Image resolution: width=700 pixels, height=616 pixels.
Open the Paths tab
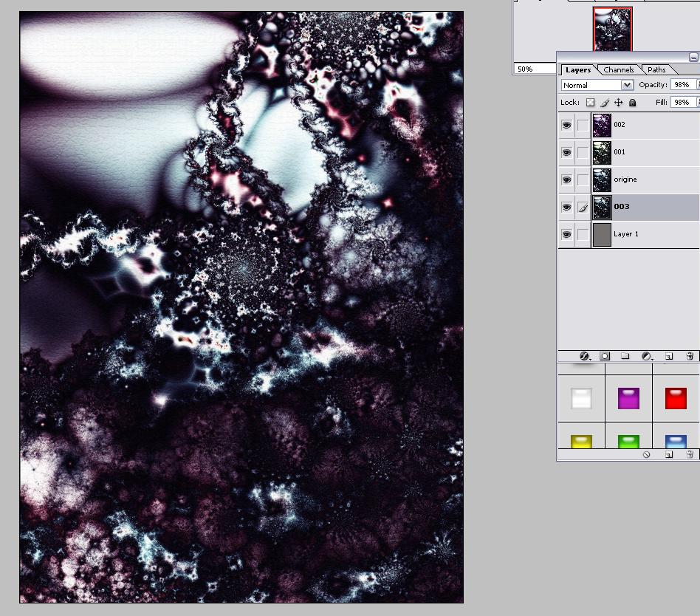(656, 70)
